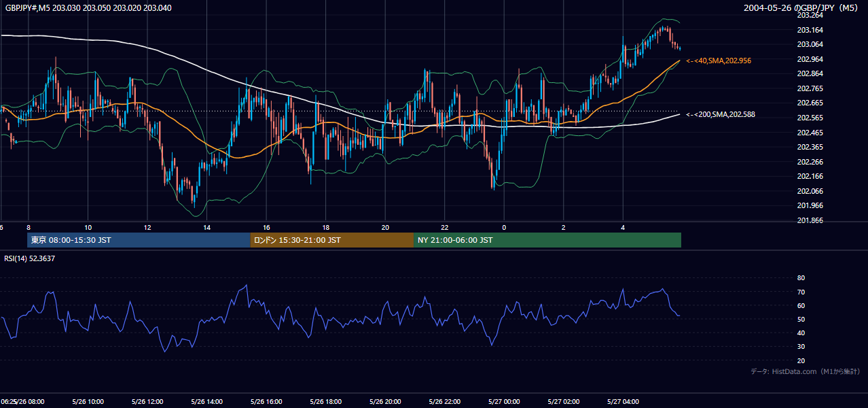Viewport: 868px width, 408px height.
Task: Click RSI axis level 30
Action: [x=801, y=347]
